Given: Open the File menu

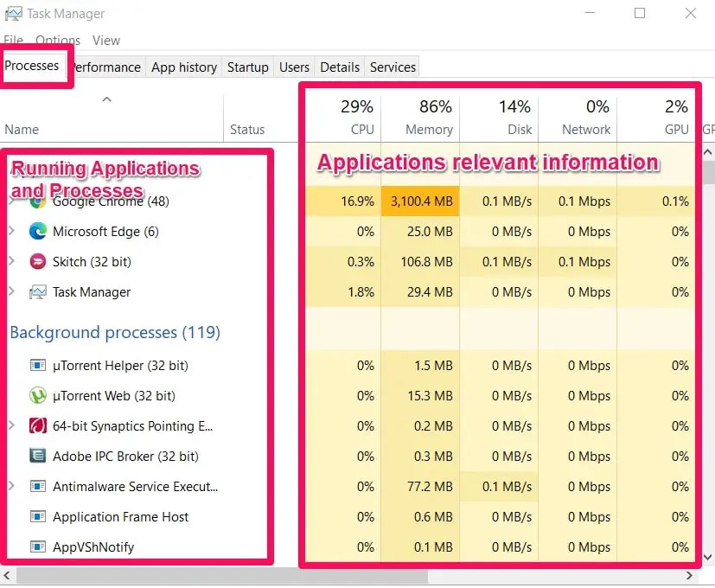Looking at the screenshot, I should (x=13, y=40).
